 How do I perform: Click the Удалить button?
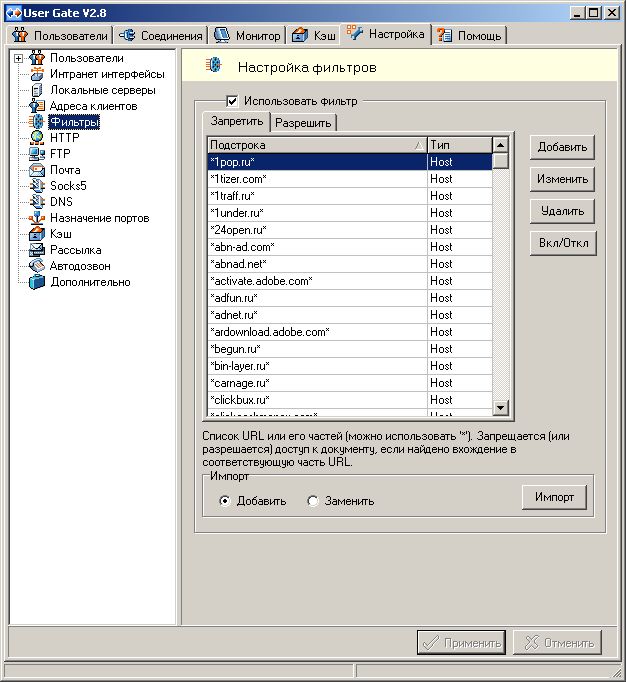pyautogui.click(x=562, y=211)
